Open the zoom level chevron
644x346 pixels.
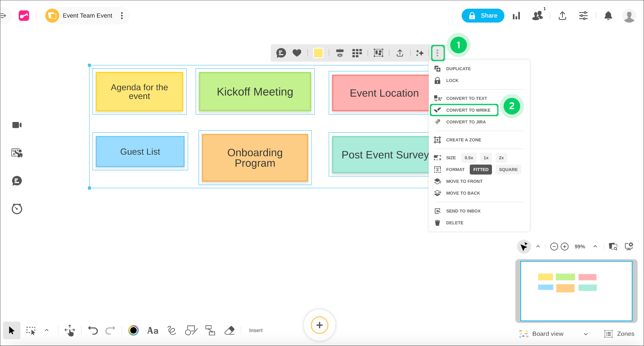[x=595, y=246]
